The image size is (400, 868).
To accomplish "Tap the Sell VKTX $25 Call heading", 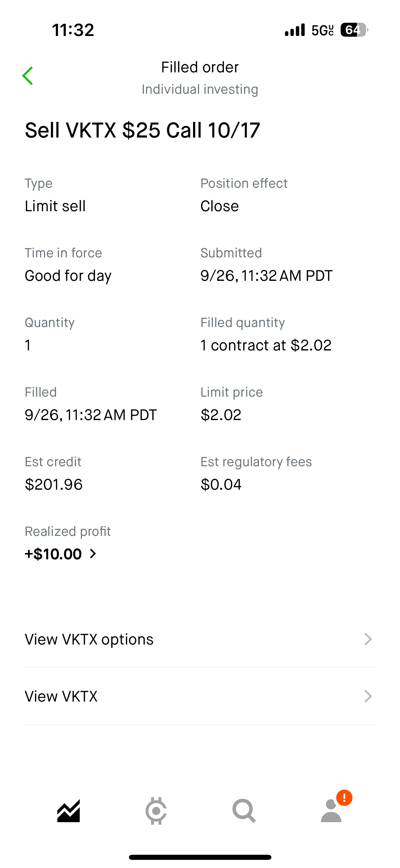I will 142,130.
